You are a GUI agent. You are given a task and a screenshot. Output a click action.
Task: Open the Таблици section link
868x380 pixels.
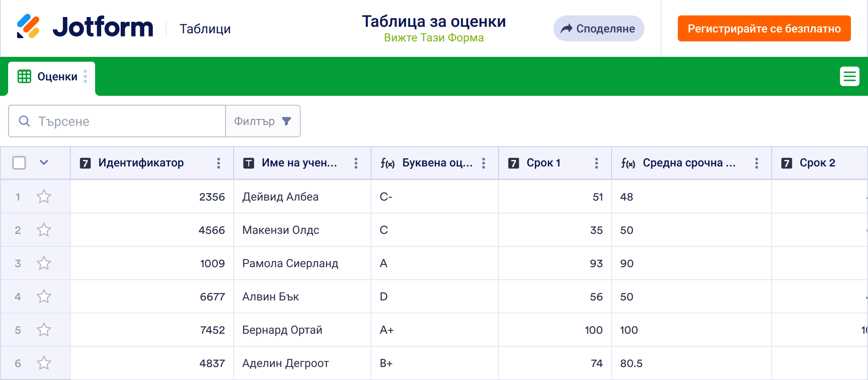[205, 29]
